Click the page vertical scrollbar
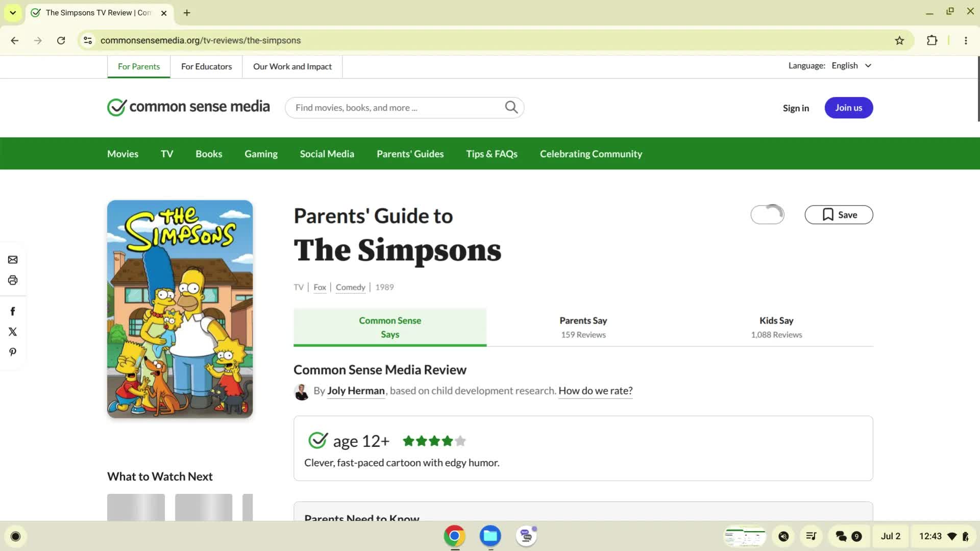Image resolution: width=980 pixels, height=551 pixels. (x=978, y=89)
